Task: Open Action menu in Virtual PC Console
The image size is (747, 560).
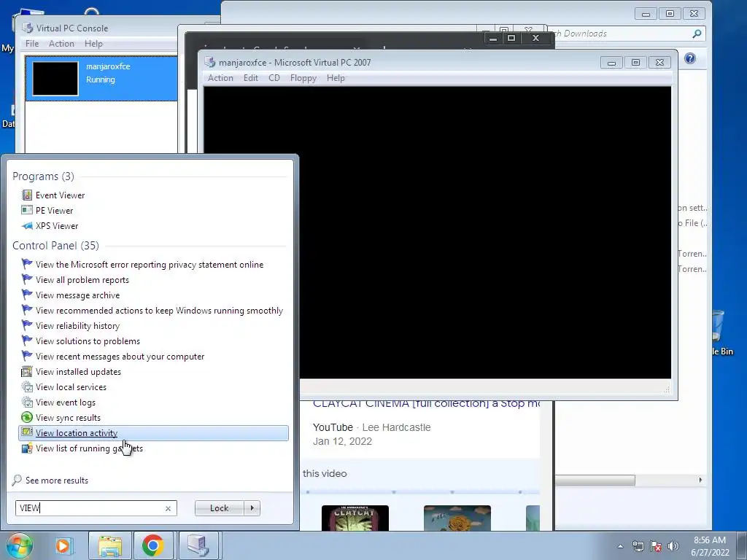Action: pos(61,43)
